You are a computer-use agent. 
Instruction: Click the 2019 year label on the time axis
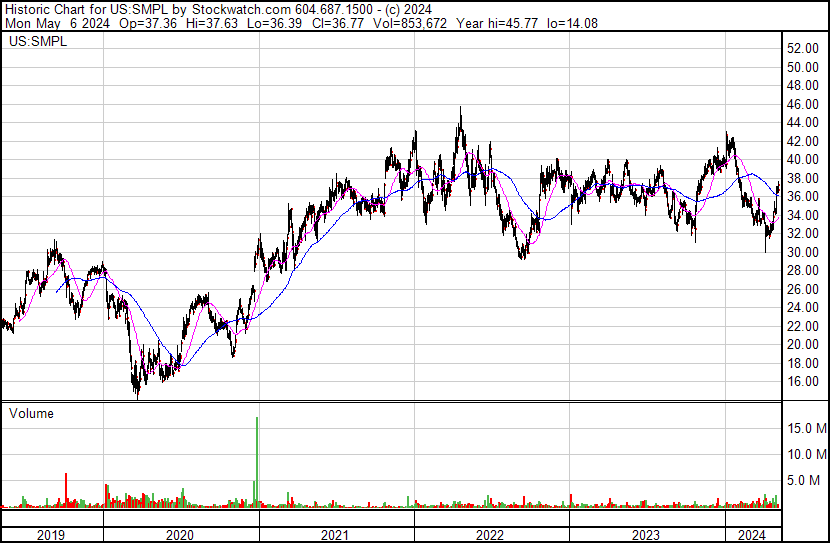tap(51, 535)
